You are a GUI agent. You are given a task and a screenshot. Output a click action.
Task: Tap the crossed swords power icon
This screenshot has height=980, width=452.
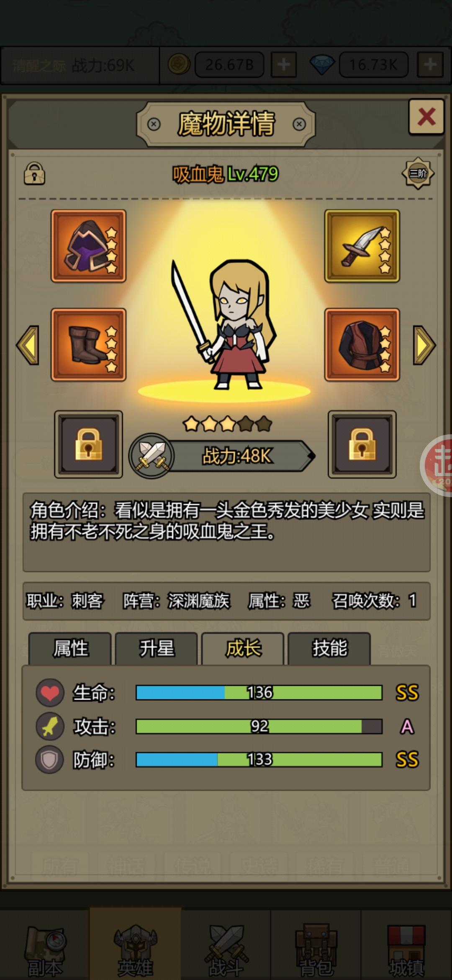click(x=152, y=456)
